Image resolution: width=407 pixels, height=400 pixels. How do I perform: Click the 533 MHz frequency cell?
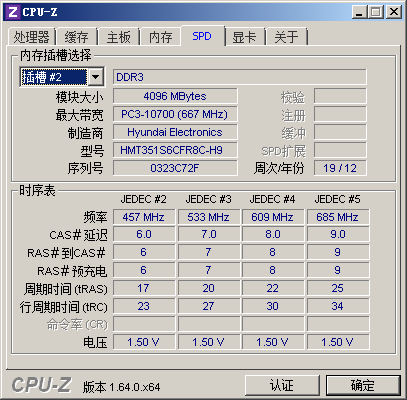coord(209,217)
